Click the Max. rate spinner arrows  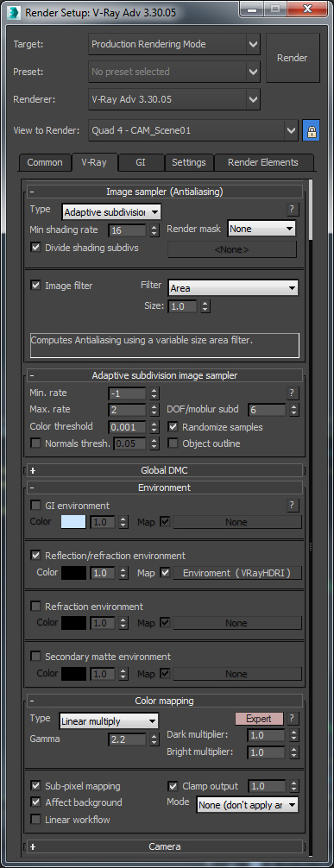click(154, 410)
